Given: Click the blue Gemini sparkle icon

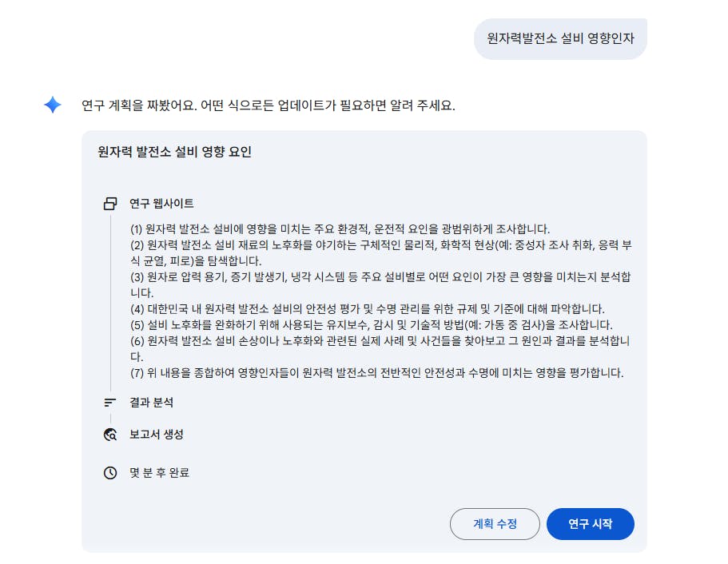Looking at the screenshot, I should pos(52,105).
